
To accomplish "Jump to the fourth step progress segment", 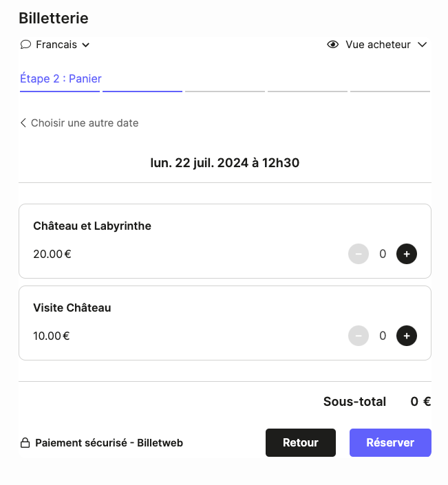I will [x=308, y=90].
